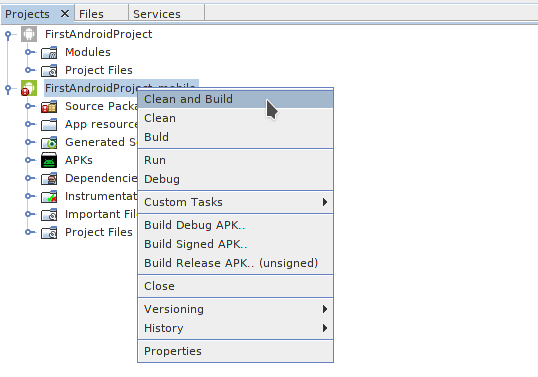Click the icon next to the top Project Files

click(49, 70)
